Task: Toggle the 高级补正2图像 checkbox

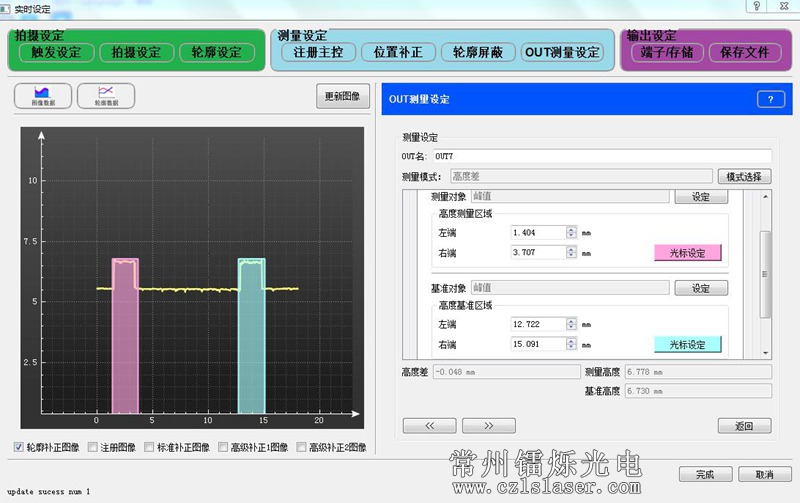Action: tap(300, 447)
